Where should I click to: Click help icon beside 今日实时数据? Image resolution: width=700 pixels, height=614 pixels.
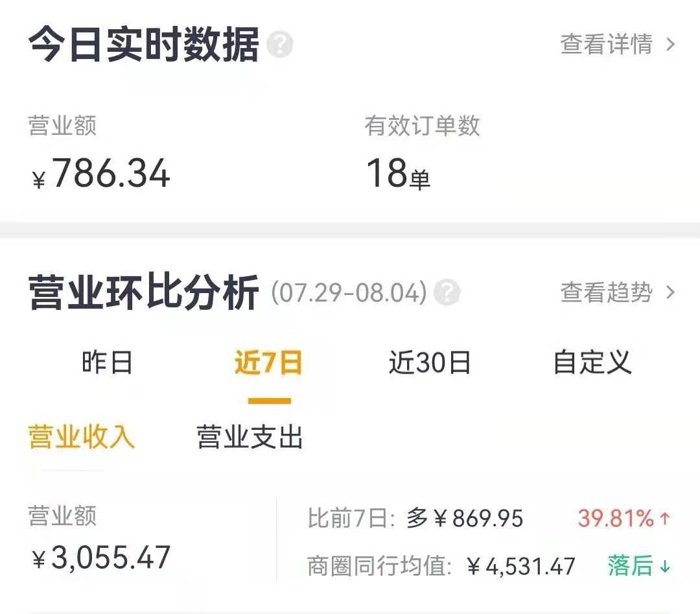(x=280, y=45)
